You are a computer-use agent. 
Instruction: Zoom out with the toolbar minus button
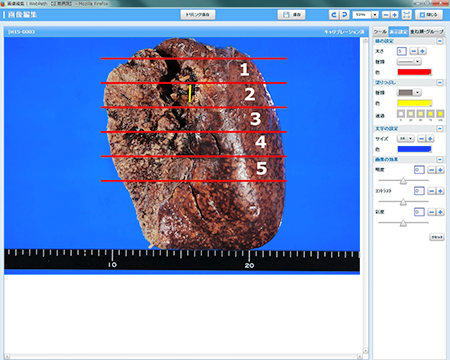click(386, 15)
